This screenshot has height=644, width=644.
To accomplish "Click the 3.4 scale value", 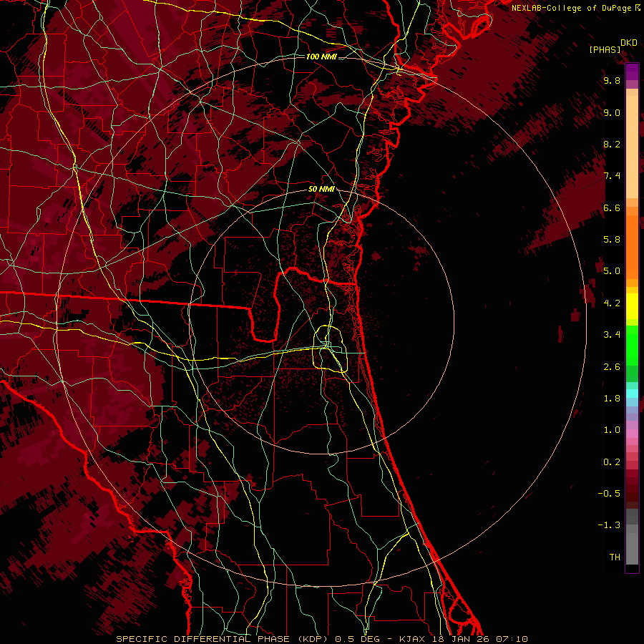I will click(612, 335).
